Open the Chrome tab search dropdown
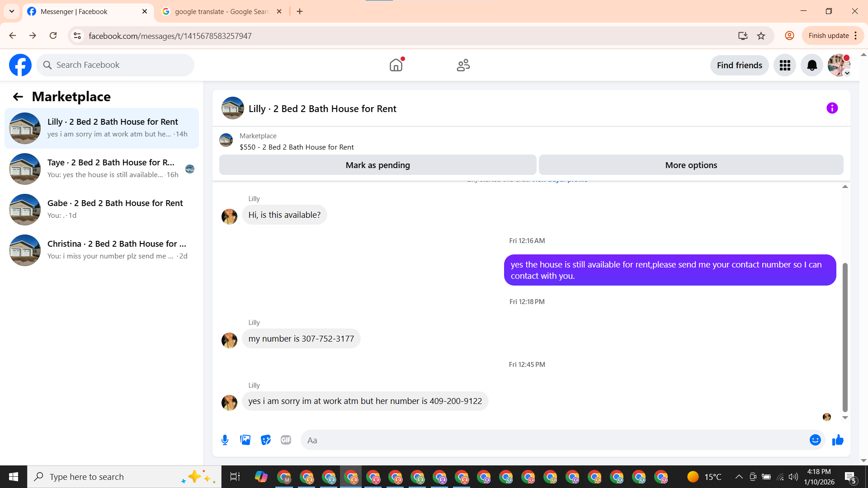868x488 pixels. [x=12, y=11]
